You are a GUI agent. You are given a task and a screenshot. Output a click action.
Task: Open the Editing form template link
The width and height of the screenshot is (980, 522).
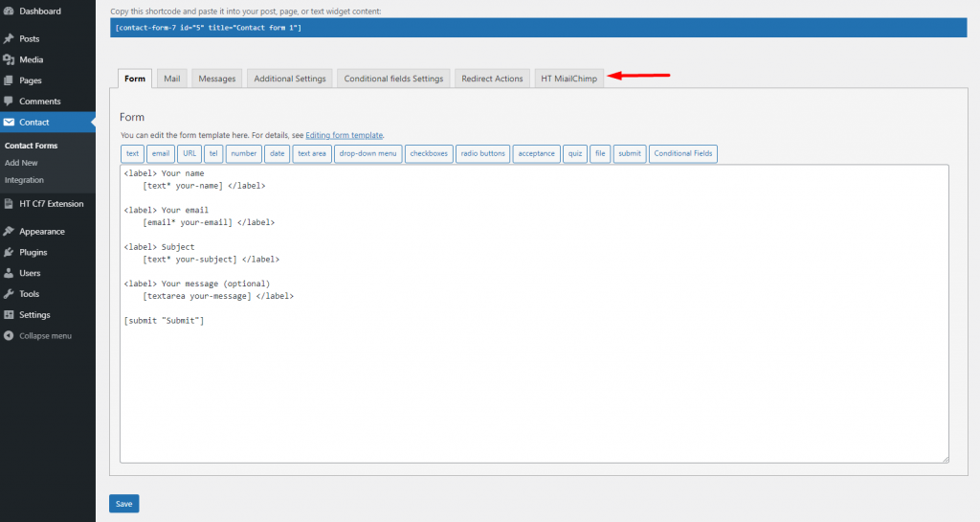coord(344,135)
